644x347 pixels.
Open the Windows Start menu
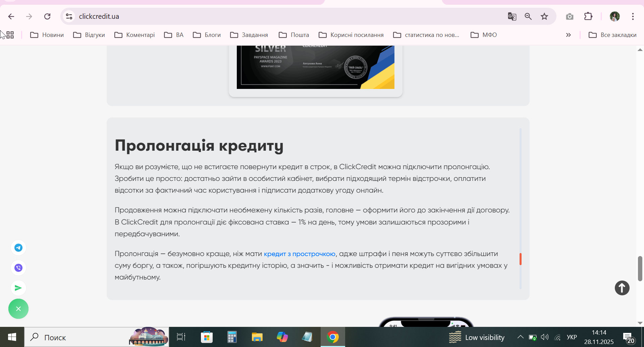(12, 337)
